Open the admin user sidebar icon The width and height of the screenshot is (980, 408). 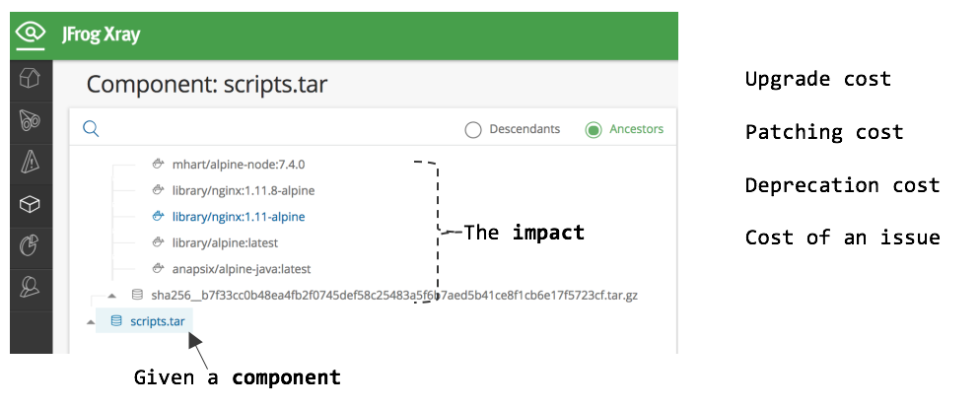(x=31, y=288)
